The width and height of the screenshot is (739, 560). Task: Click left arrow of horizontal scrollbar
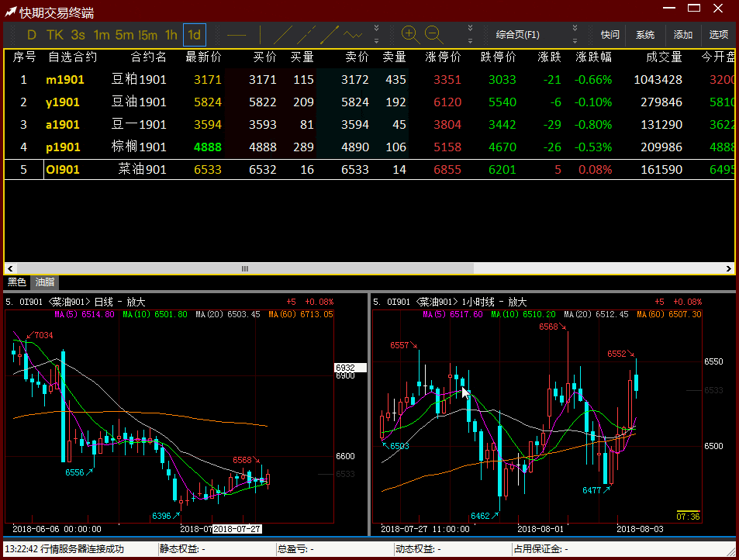click(x=10, y=268)
